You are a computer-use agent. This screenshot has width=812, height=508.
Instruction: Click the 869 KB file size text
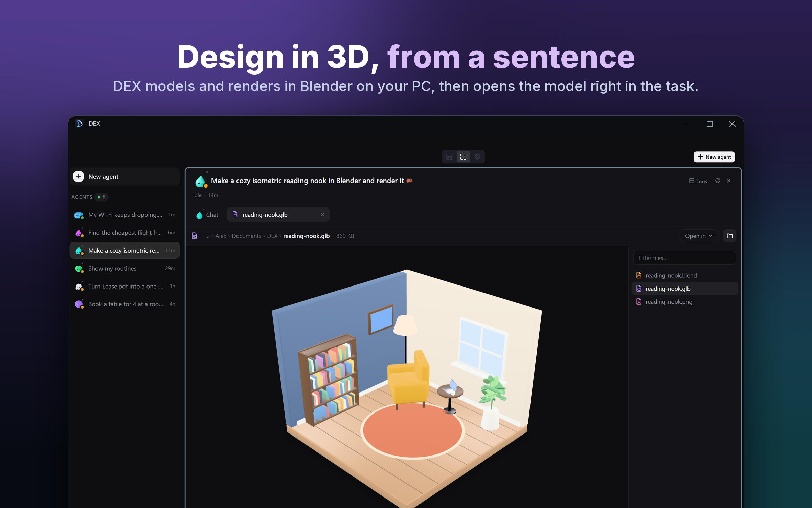point(345,236)
